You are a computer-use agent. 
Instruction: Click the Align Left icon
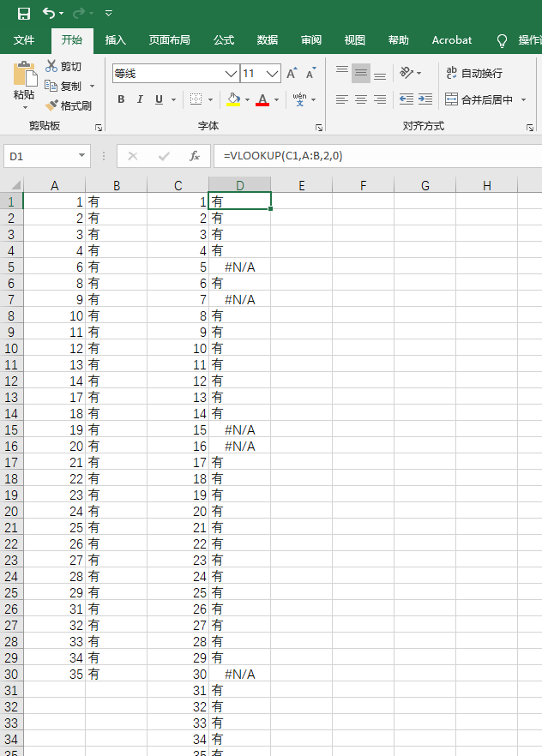(342, 99)
